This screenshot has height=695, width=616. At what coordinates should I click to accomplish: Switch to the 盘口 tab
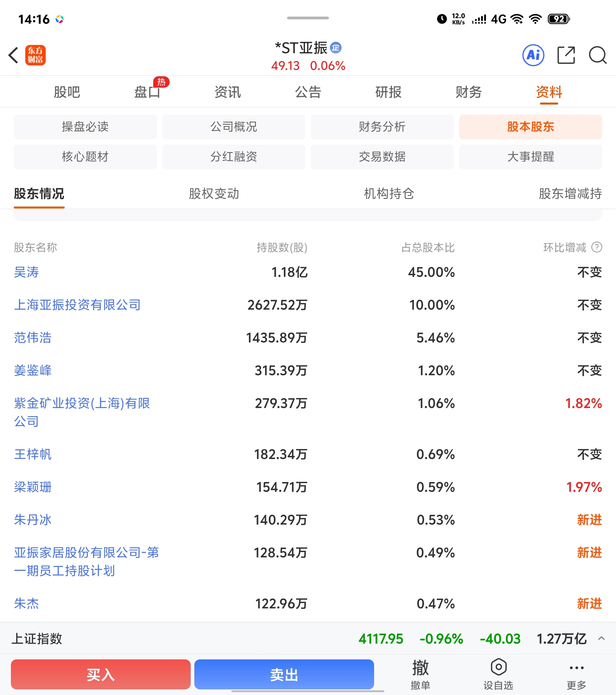click(147, 92)
